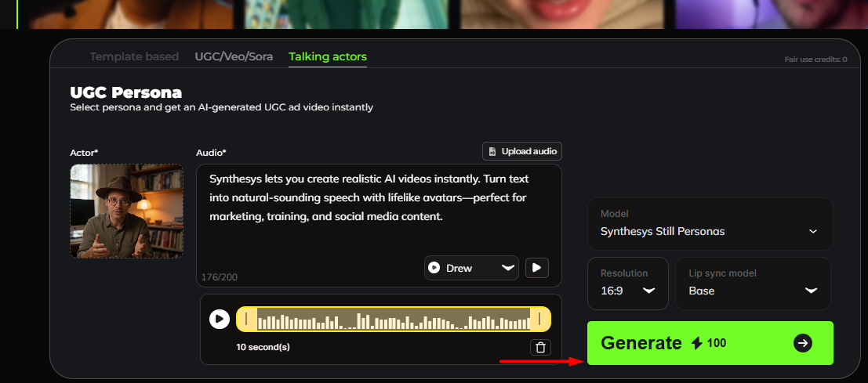868x383 pixels.
Task: Click the 10 second(s) duration label
Action: pyautogui.click(x=263, y=347)
